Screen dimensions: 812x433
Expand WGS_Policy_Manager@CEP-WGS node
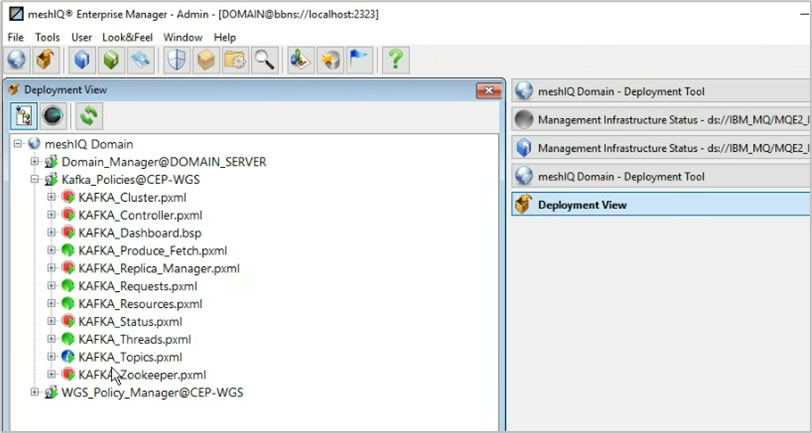pyautogui.click(x=35, y=392)
